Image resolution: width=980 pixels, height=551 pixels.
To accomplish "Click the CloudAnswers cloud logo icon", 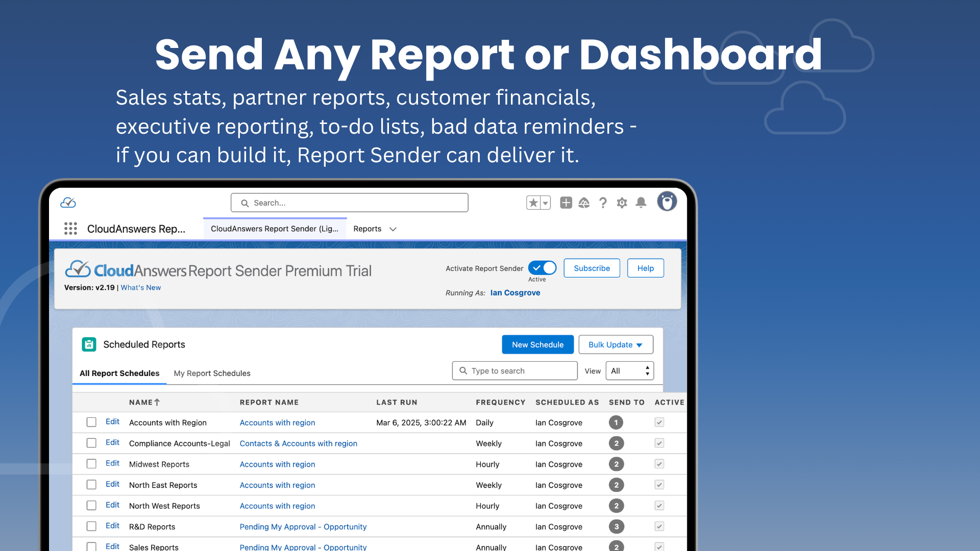I will [x=68, y=203].
